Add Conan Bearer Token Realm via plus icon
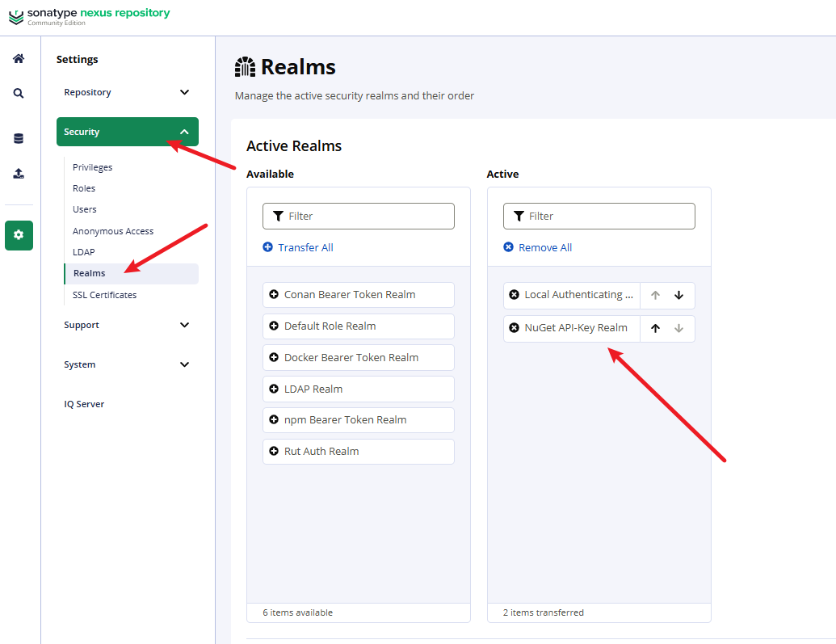This screenshot has width=836, height=644. click(274, 294)
